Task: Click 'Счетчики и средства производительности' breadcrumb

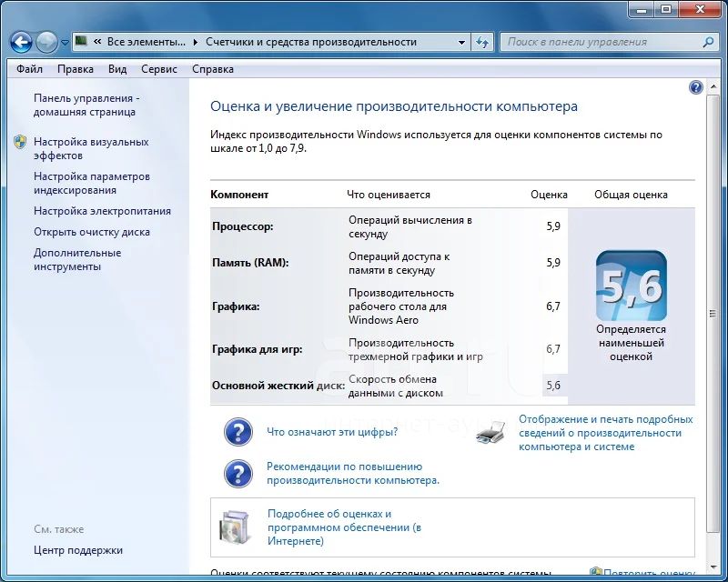Action: (311, 42)
